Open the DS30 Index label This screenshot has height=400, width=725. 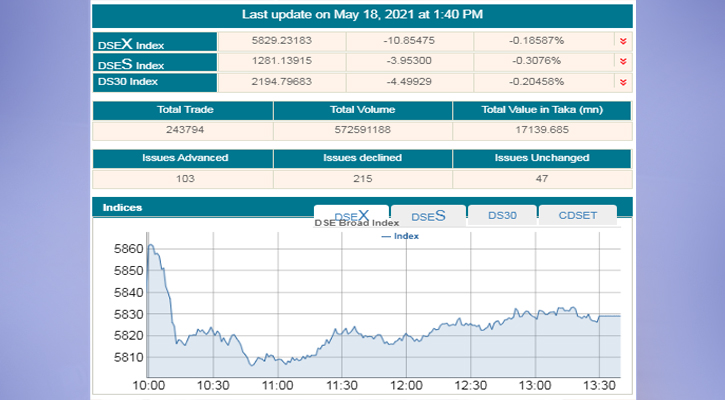130,82
